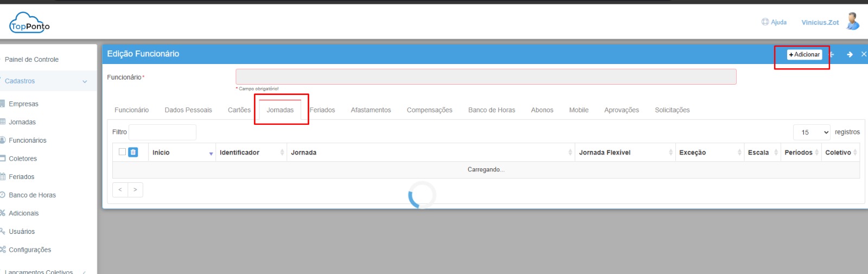Go to next page of table
Viewport: 868px width, 274px height.
(x=135, y=190)
